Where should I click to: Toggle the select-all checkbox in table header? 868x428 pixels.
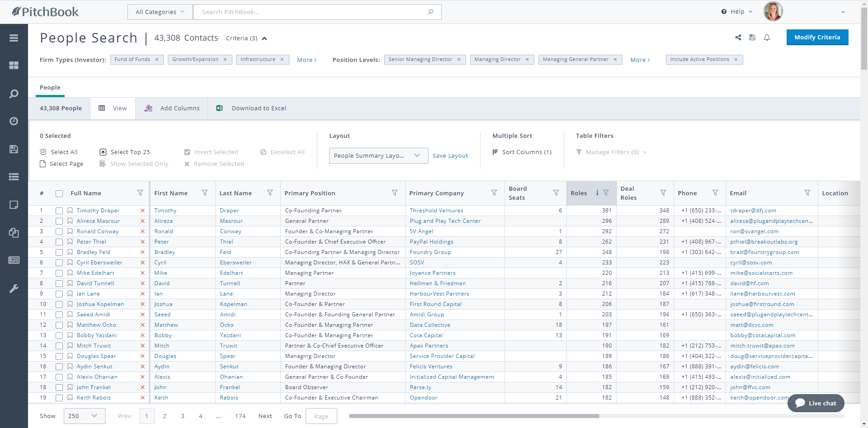[59, 193]
